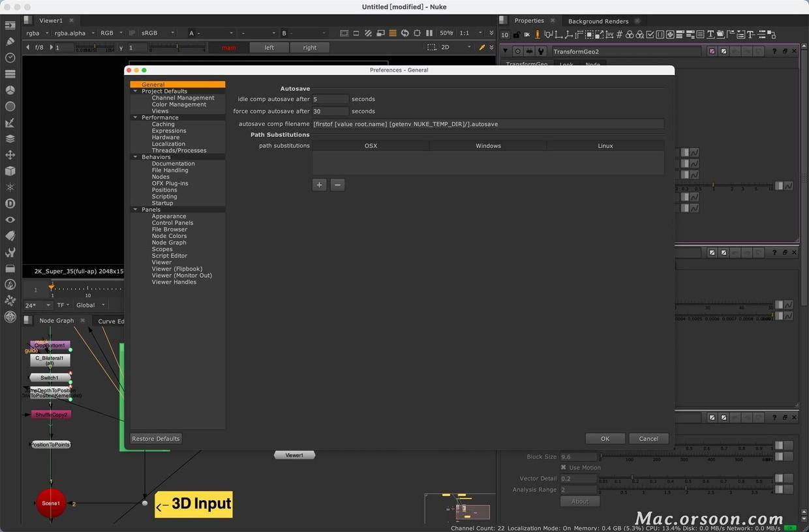Viewport: 809px width, 532px height.
Task: Open the Global frame range dropdown
Action: pos(90,305)
